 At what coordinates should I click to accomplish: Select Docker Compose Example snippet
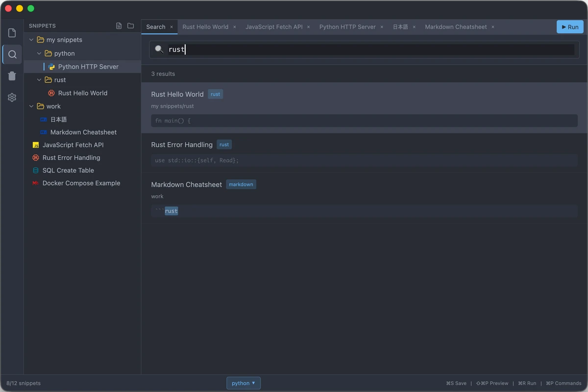[82, 183]
